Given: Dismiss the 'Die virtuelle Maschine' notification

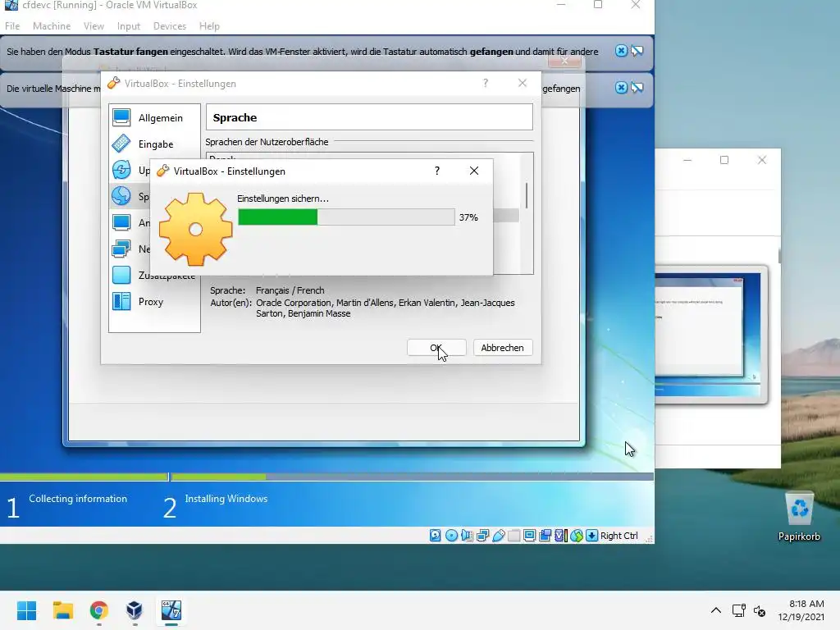Looking at the screenshot, I should [x=621, y=87].
